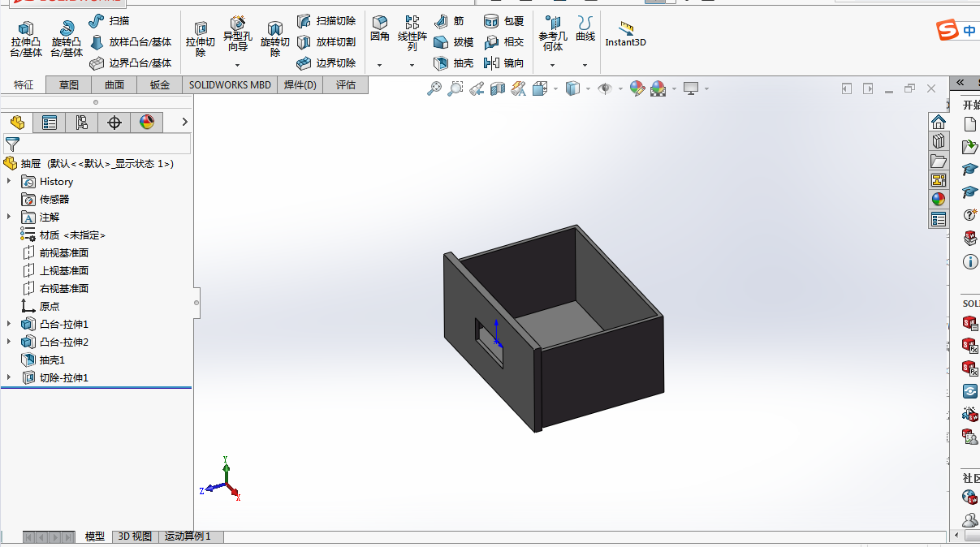980x547 pixels.
Task: Click the 放样凸台/基体 loft boss tool
Action: pyautogui.click(x=130, y=41)
